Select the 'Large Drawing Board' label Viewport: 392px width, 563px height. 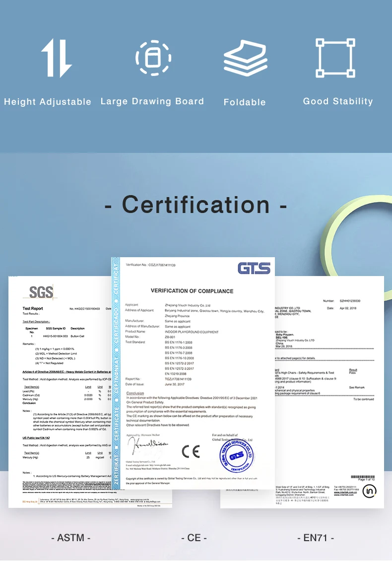point(152,101)
